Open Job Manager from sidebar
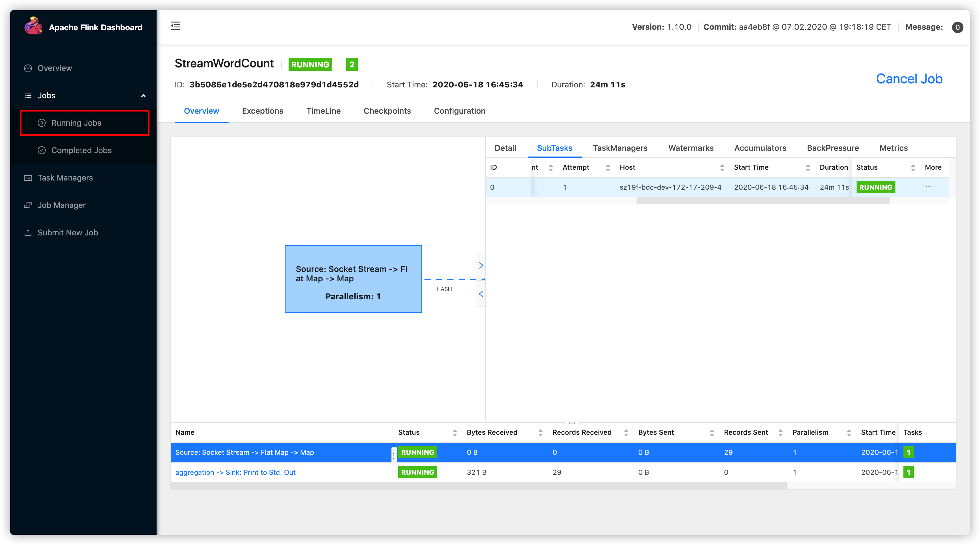 click(x=61, y=205)
